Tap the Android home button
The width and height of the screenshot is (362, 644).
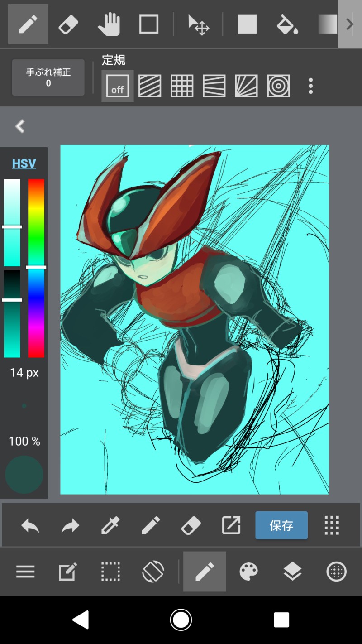click(181, 620)
